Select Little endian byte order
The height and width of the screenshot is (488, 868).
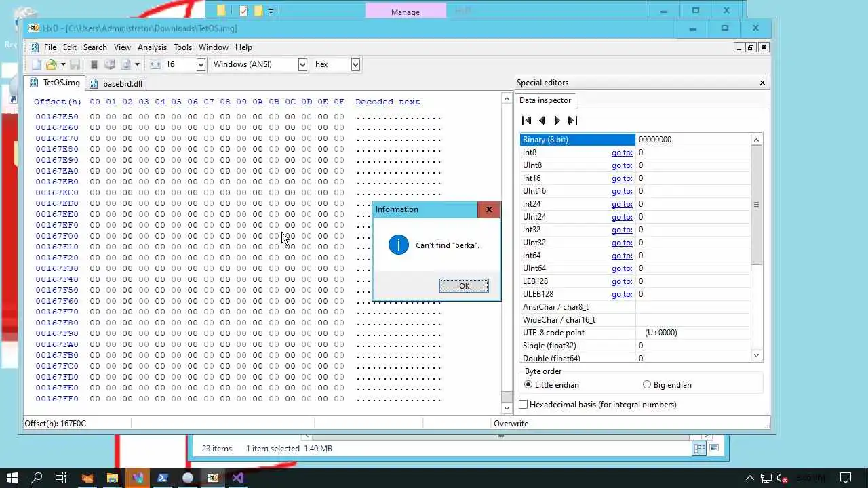click(x=529, y=384)
